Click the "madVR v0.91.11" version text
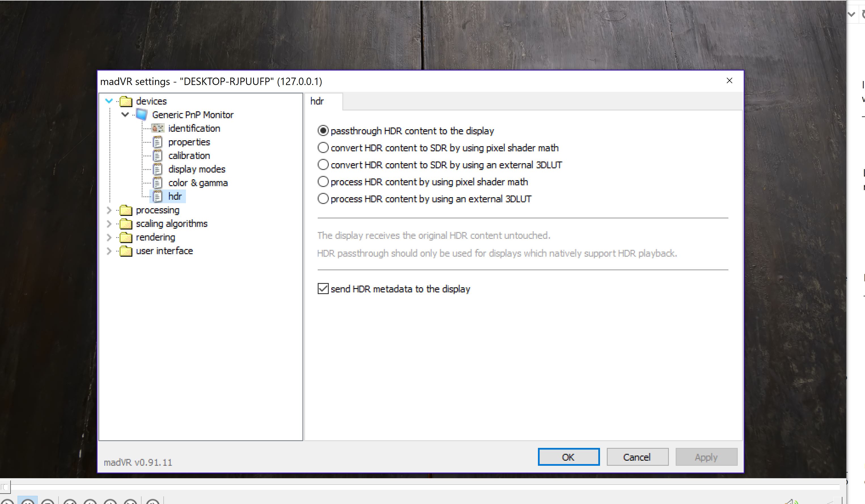This screenshot has width=865, height=504. click(x=138, y=462)
